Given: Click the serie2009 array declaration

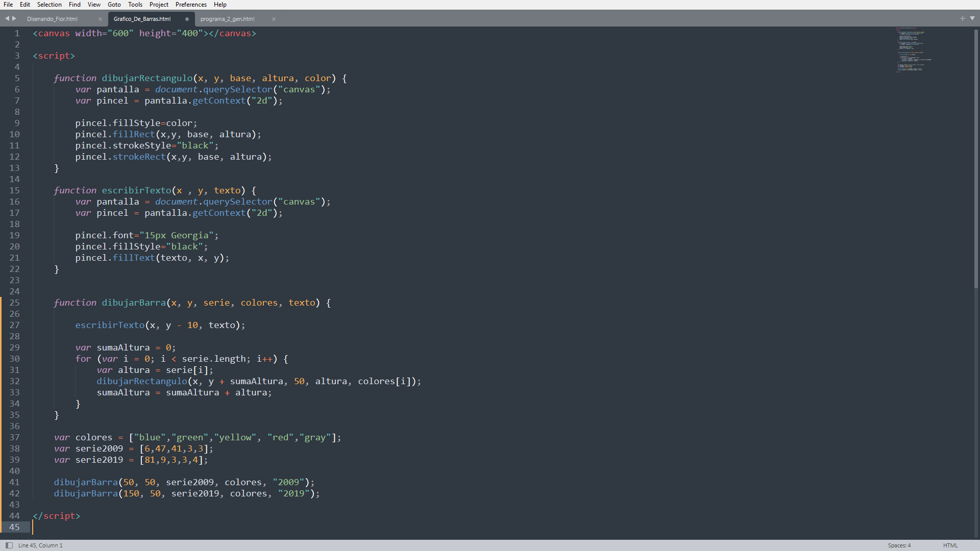Looking at the screenshot, I should [134, 448].
